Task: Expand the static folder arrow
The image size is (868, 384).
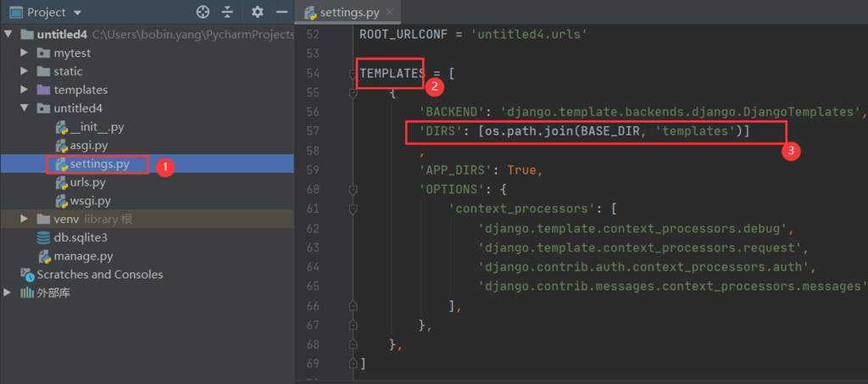Action: click(x=24, y=72)
